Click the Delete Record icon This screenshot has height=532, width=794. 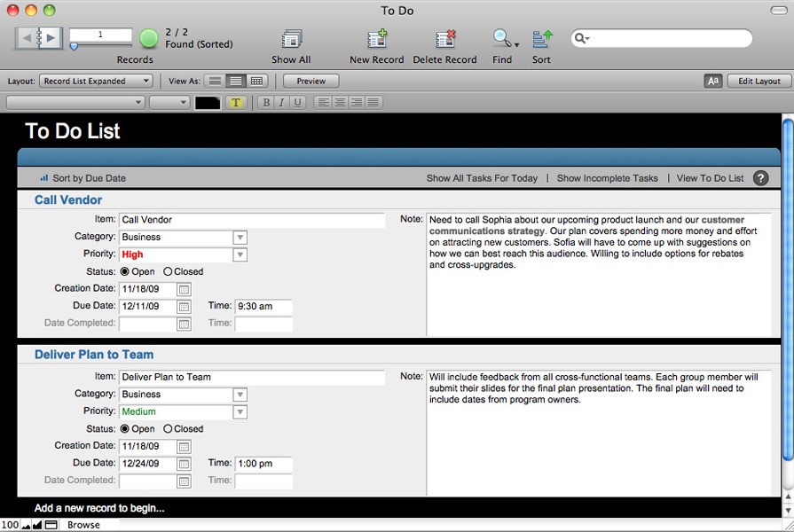pyautogui.click(x=445, y=40)
